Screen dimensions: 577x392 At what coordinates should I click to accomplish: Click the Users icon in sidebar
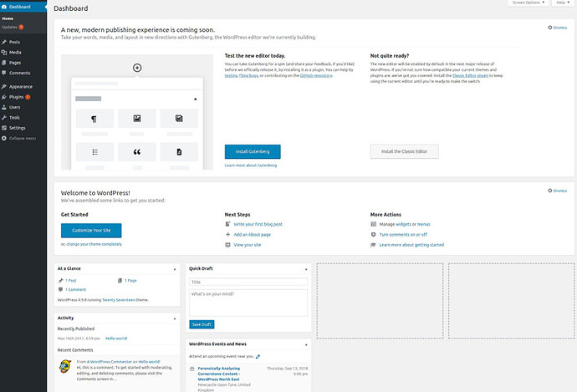pyautogui.click(x=4, y=107)
